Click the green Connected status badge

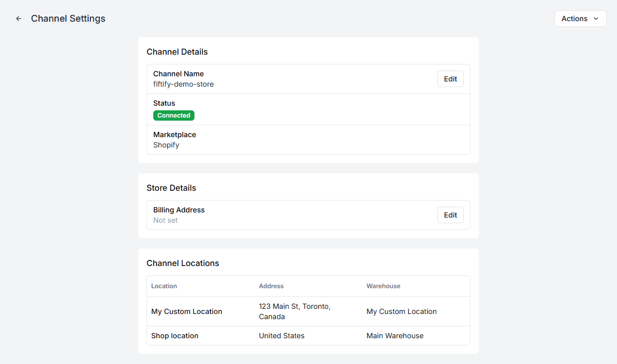pos(173,115)
